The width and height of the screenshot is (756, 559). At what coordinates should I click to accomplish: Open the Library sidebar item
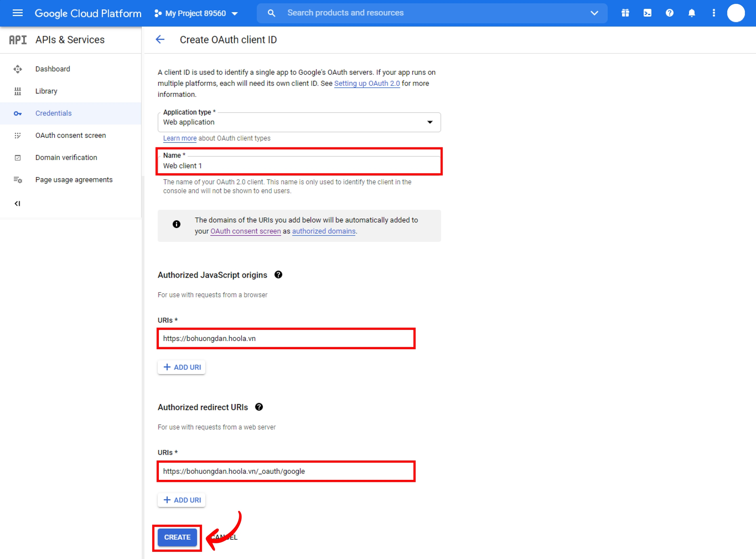(x=46, y=91)
